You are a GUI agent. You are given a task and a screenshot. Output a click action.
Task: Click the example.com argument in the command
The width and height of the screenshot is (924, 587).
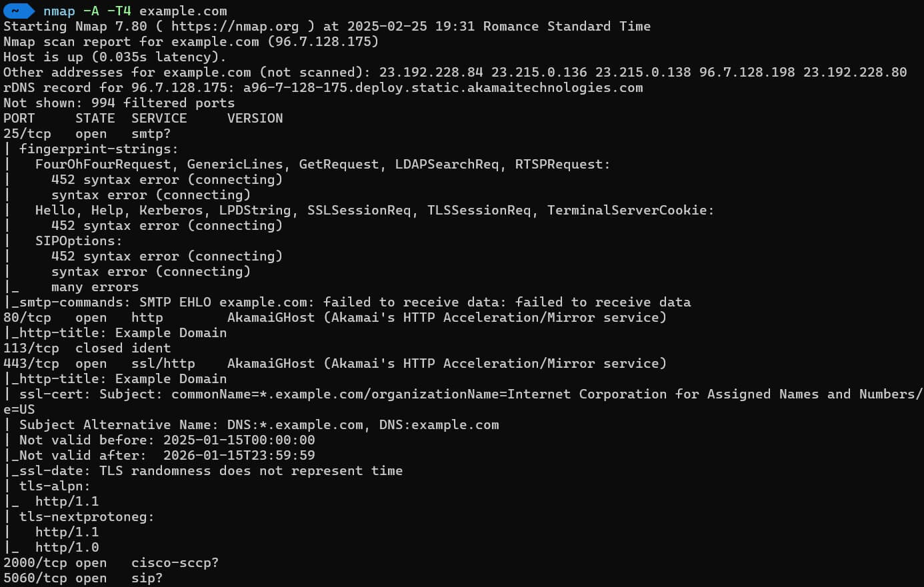tap(183, 11)
